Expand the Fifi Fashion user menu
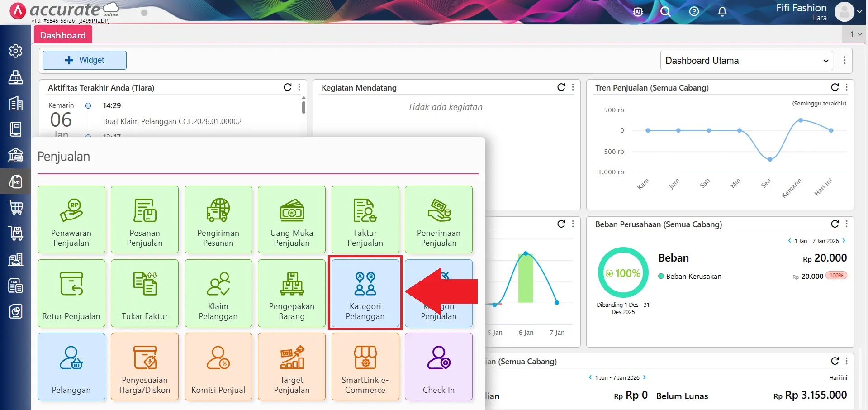The width and height of the screenshot is (868, 410). (x=859, y=12)
